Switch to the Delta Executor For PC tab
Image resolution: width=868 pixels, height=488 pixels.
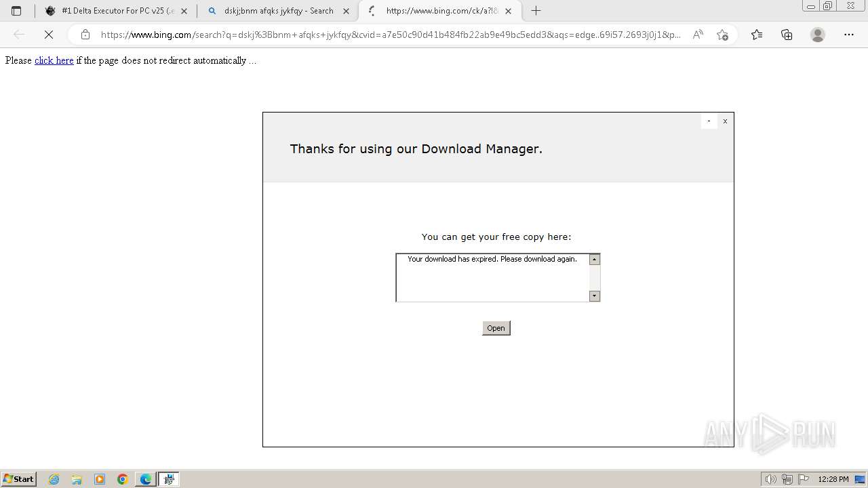(x=116, y=11)
